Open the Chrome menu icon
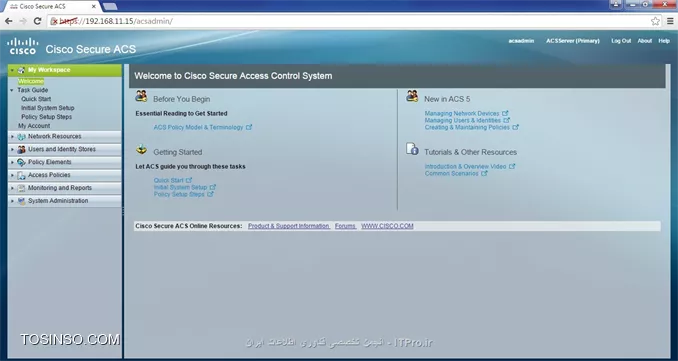 670,21
